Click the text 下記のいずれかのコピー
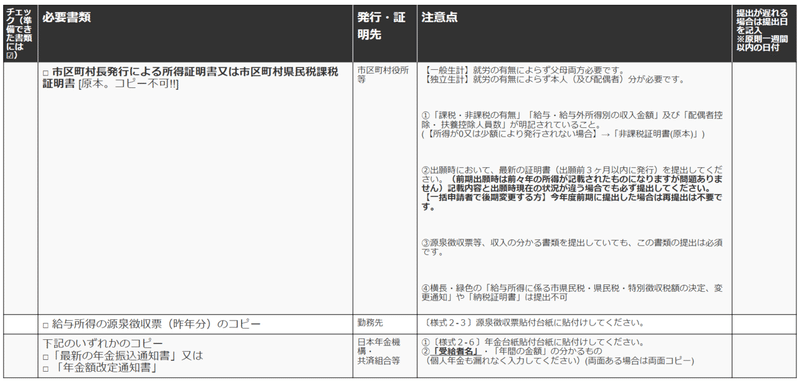 click(103, 343)
